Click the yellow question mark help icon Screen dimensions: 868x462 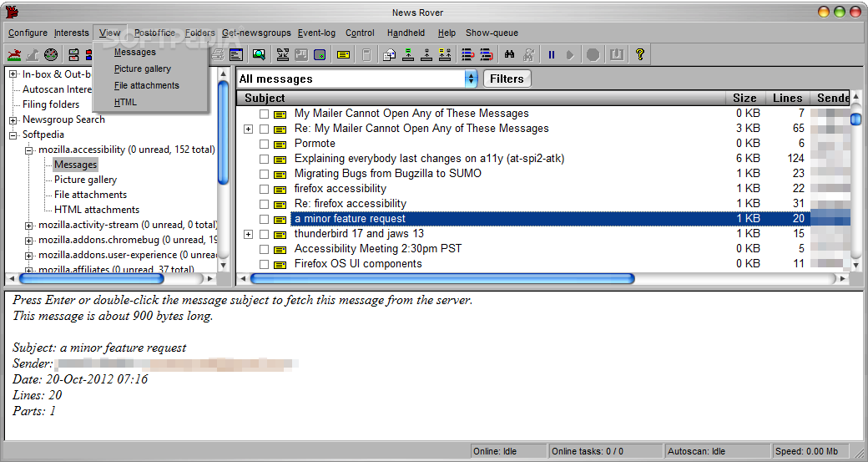(640, 54)
